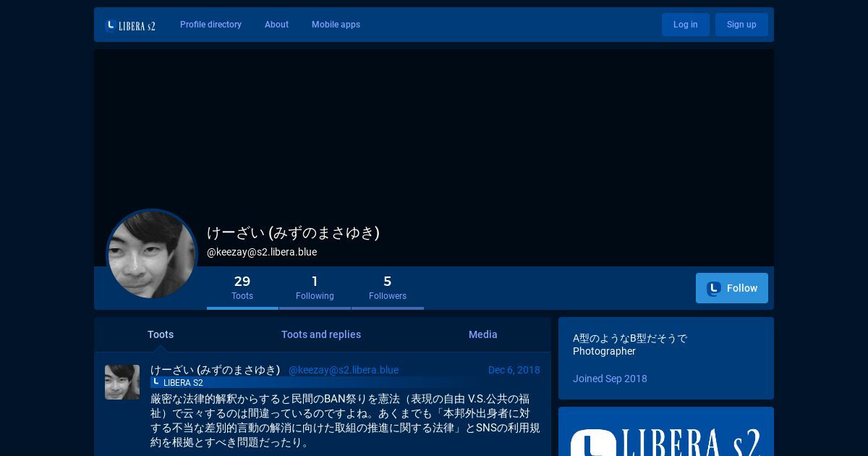Click the Log in button

pos(685,25)
